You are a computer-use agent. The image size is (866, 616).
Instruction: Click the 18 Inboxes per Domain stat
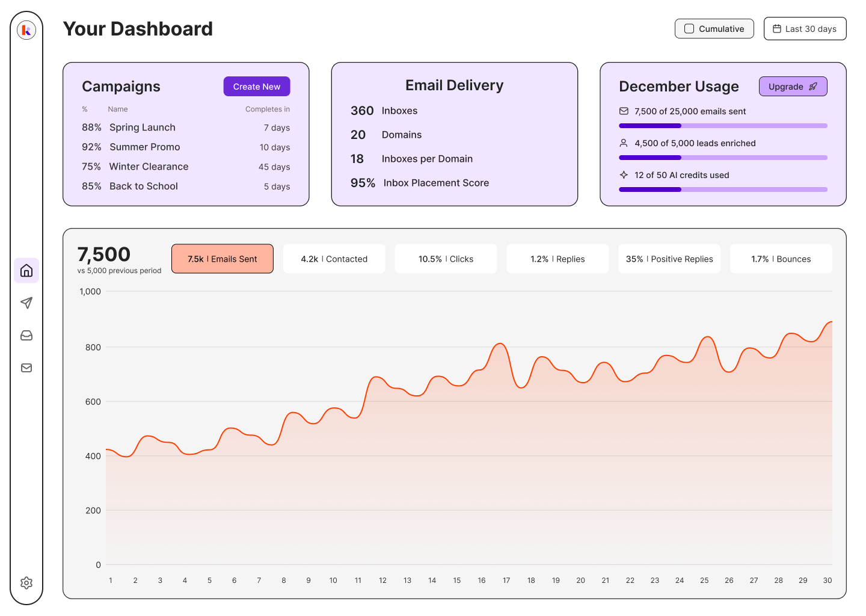tap(411, 159)
